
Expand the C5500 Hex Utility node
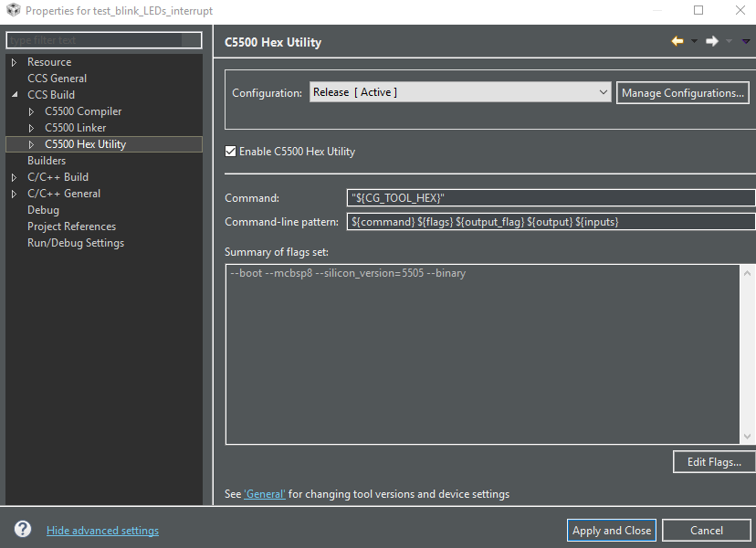[31, 144]
